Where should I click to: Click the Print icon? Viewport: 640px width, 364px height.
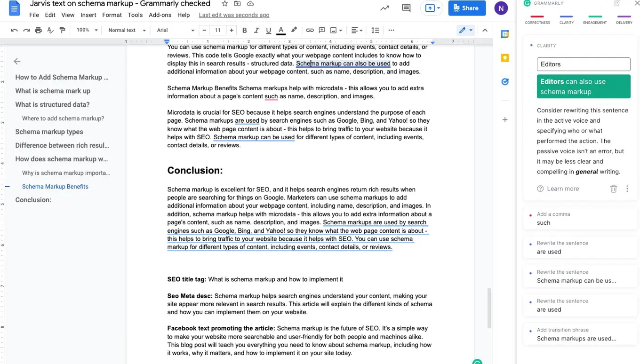coord(38,30)
